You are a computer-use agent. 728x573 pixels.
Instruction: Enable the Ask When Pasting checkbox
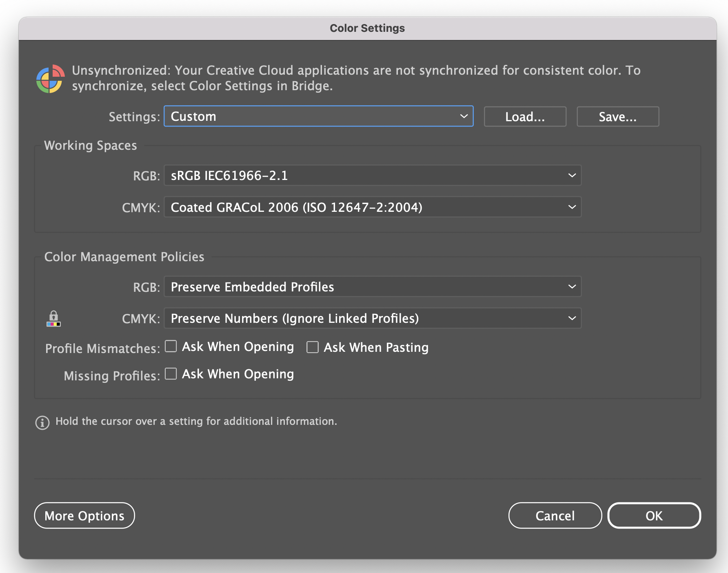(313, 347)
